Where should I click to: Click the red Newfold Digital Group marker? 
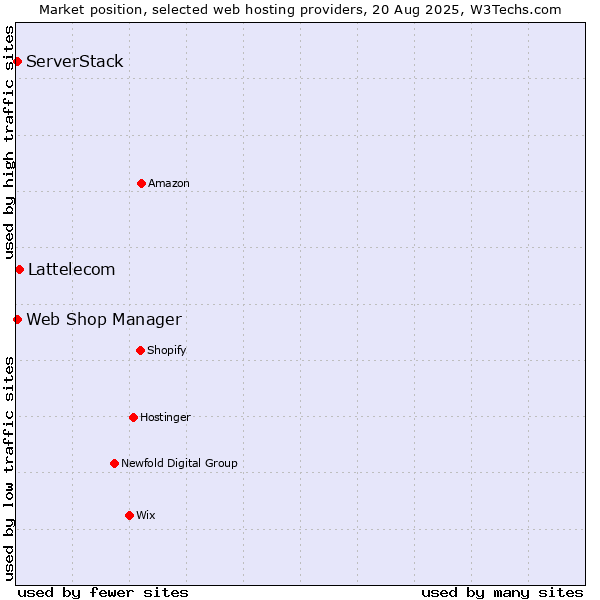point(114,464)
